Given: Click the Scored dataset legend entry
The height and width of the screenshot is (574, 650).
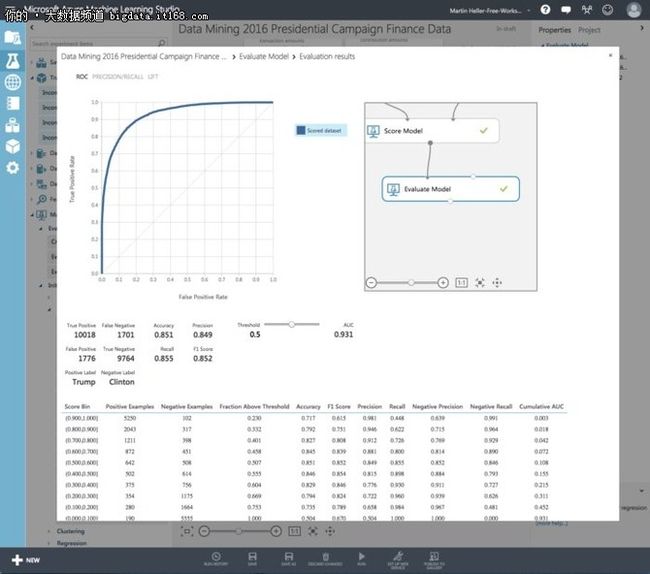Looking at the screenshot, I should coord(320,131).
